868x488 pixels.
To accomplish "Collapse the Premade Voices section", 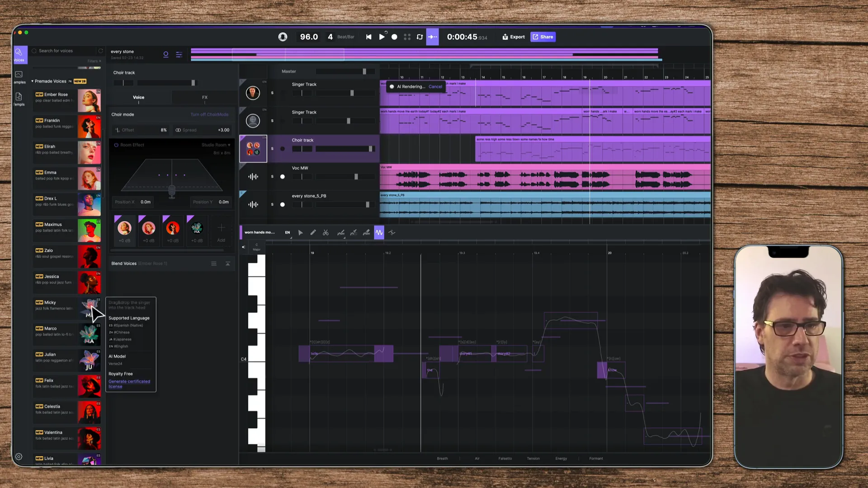I will click(x=33, y=81).
